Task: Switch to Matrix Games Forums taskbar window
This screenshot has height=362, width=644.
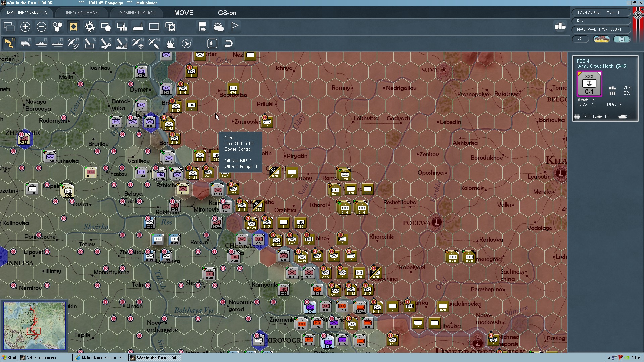Action: (101, 358)
